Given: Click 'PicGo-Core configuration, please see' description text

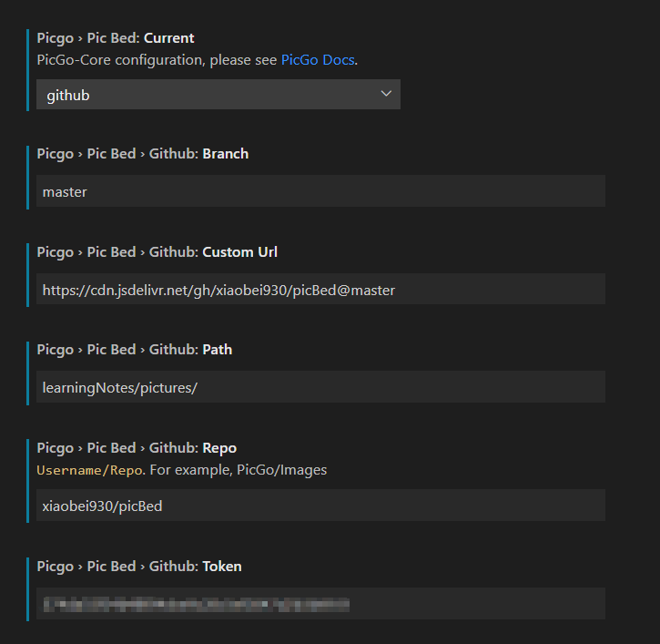Looking at the screenshot, I should [x=157, y=60].
